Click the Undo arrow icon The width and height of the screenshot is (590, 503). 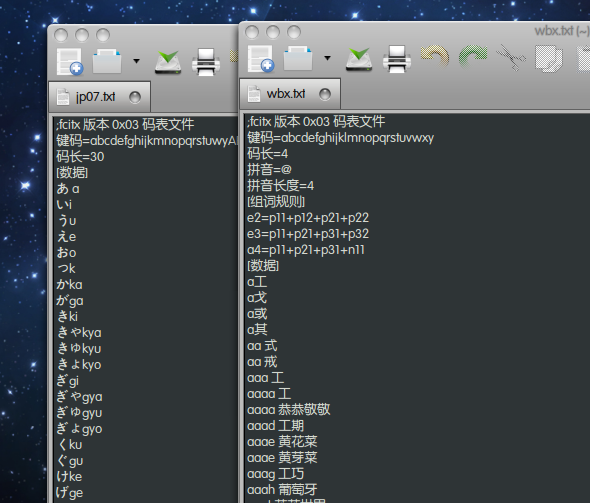click(435, 56)
